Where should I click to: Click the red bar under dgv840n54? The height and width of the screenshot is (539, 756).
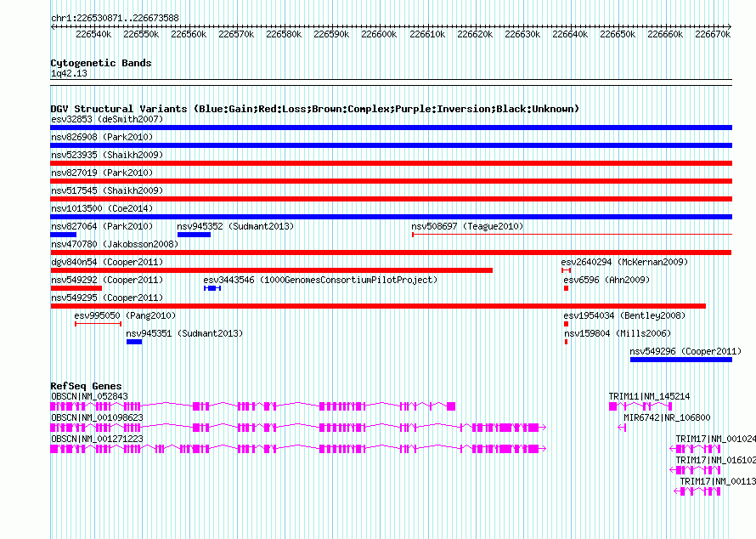click(x=272, y=270)
